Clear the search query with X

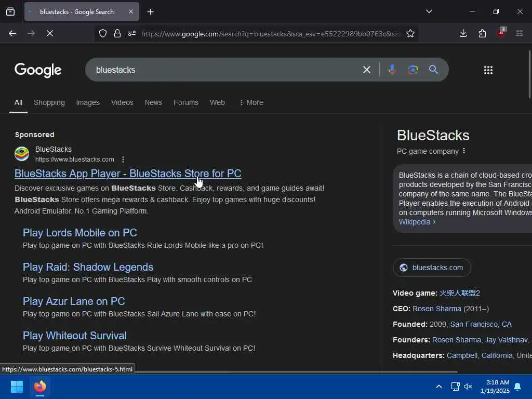(367, 70)
